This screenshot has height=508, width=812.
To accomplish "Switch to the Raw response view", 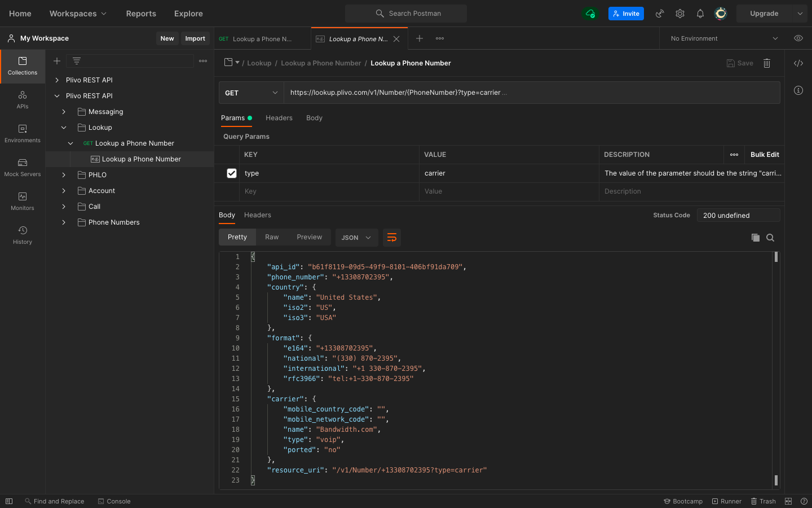I will (272, 237).
